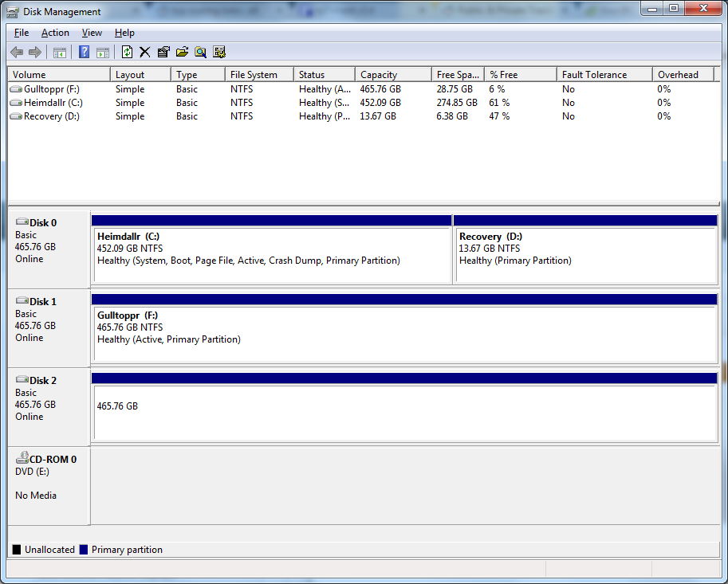Screen dimensions: 728x584
Task: Sort by the Type column header
Action: [x=199, y=75]
